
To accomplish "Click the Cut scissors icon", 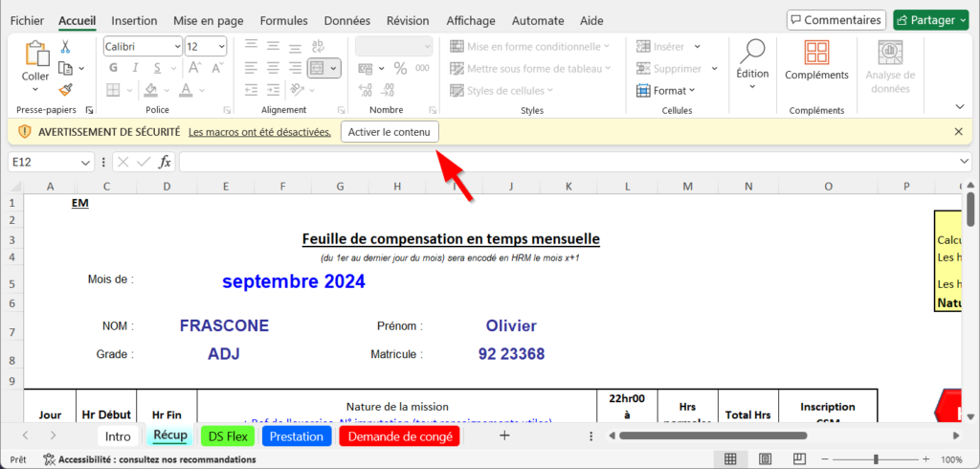I will coord(65,46).
